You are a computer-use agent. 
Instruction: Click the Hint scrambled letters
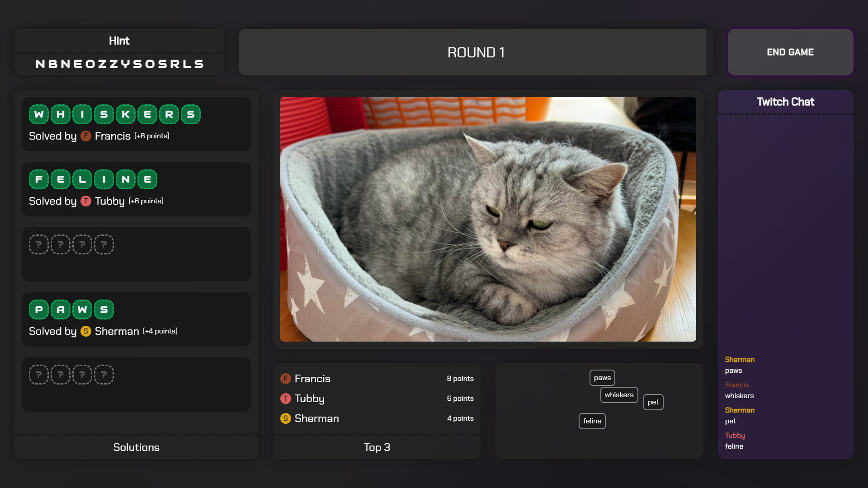tap(119, 64)
